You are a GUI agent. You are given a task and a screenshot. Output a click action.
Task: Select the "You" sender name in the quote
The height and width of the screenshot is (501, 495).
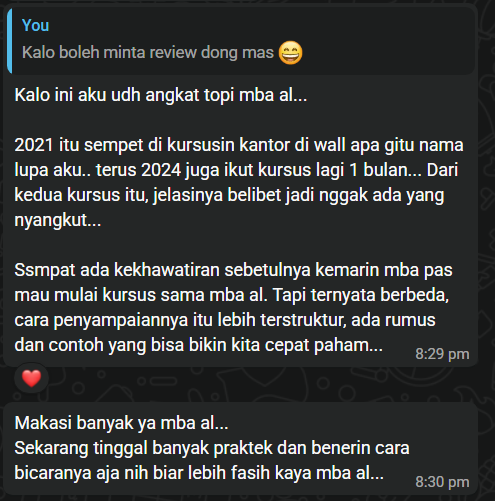point(35,25)
